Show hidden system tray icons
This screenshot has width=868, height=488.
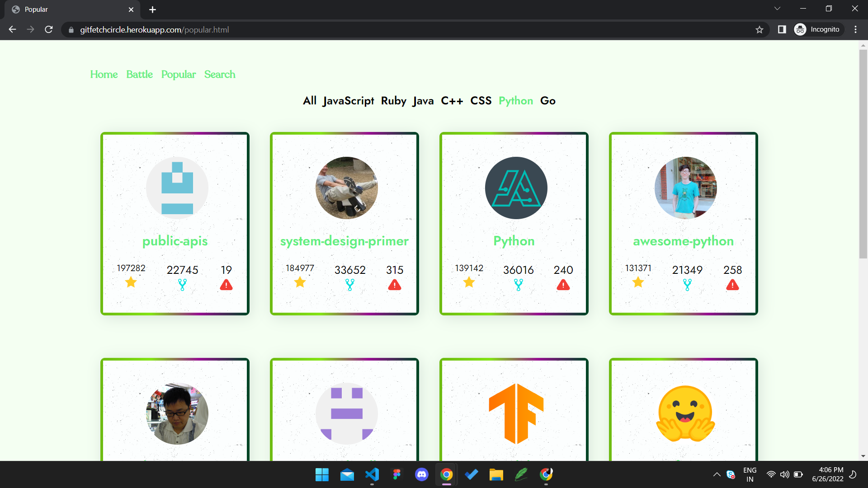tap(717, 474)
